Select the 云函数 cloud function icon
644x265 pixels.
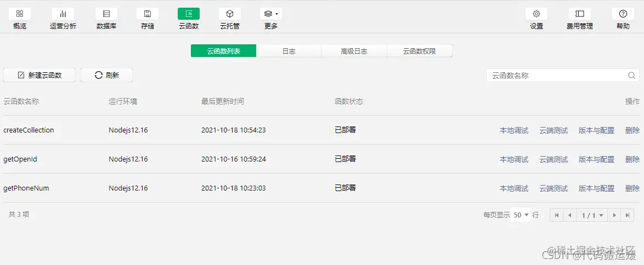point(189,14)
